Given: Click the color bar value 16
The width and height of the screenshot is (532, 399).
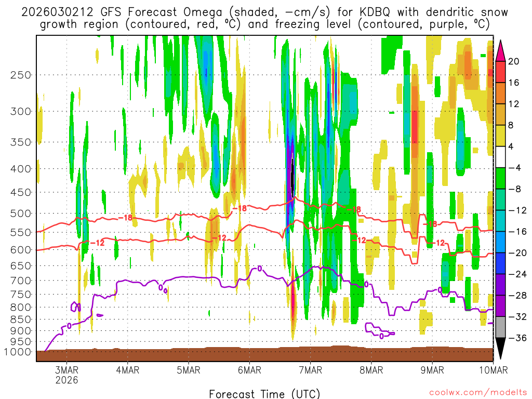Looking at the screenshot, I should click(x=514, y=83).
